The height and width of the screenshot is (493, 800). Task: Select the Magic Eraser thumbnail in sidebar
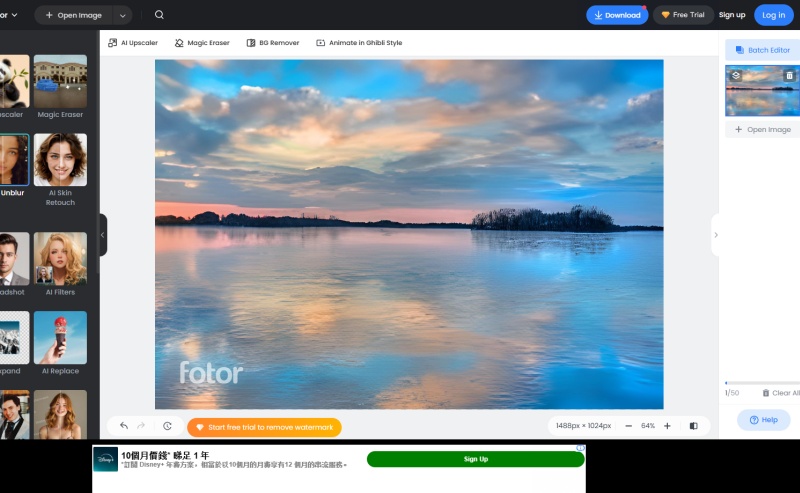coord(60,81)
